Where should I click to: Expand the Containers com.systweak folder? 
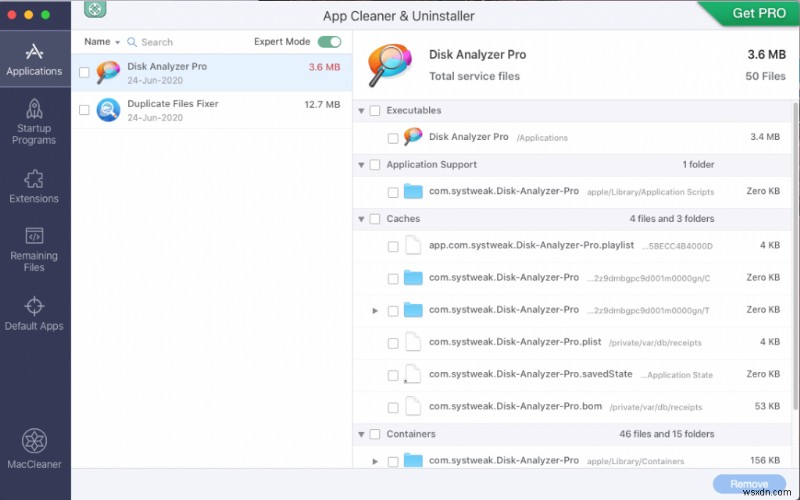375,461
